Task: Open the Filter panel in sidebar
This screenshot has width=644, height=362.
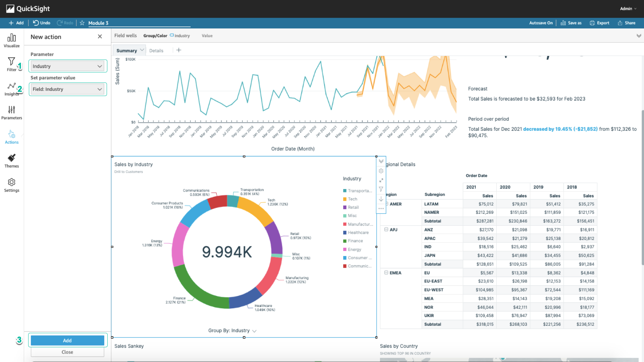Action: 11,64
